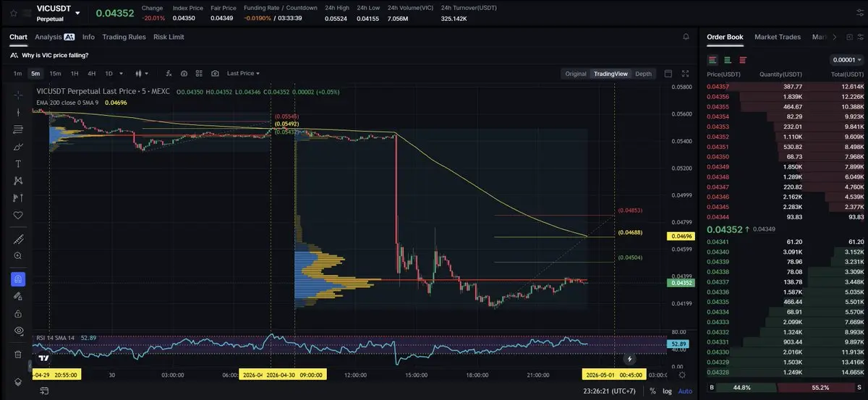The width and height of the screenshot is (868, 400).
Task: Click the chart window layout icon
Action: (x=668, y=73)
